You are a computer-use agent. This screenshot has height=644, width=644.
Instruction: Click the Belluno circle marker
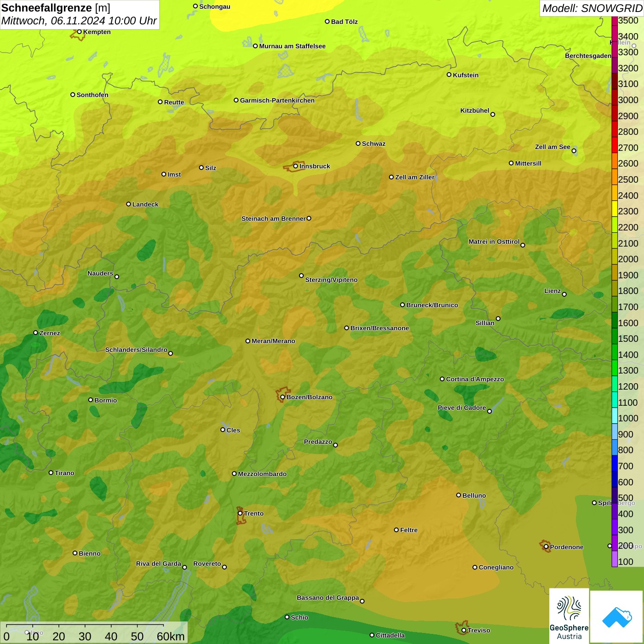[x=459, y=495]
